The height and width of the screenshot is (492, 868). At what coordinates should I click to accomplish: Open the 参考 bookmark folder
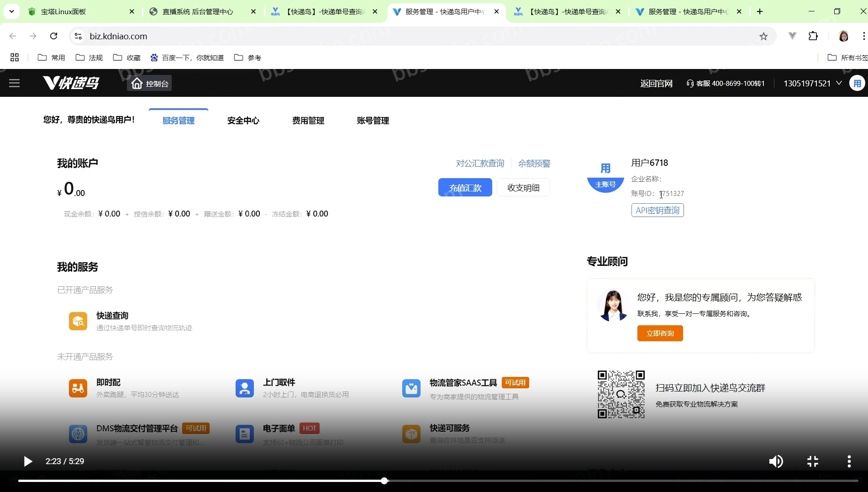247,58
